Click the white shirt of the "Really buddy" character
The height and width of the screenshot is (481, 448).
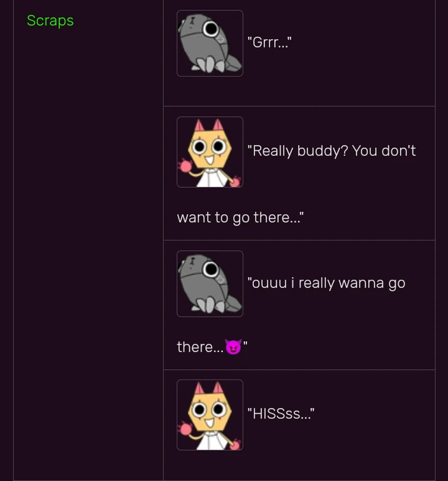pyautogui.click(x=212, y=178)
